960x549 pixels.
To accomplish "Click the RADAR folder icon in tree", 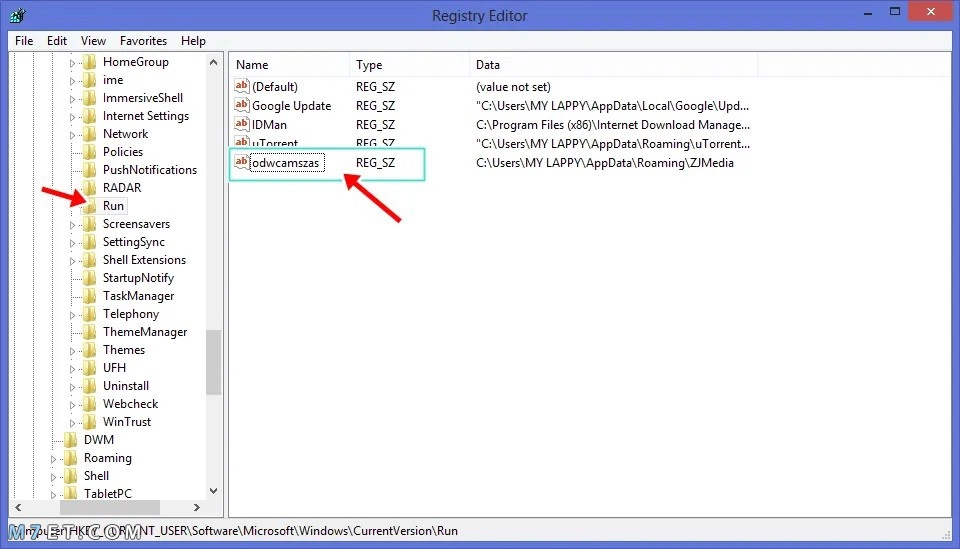I will (x=89, y=188).
